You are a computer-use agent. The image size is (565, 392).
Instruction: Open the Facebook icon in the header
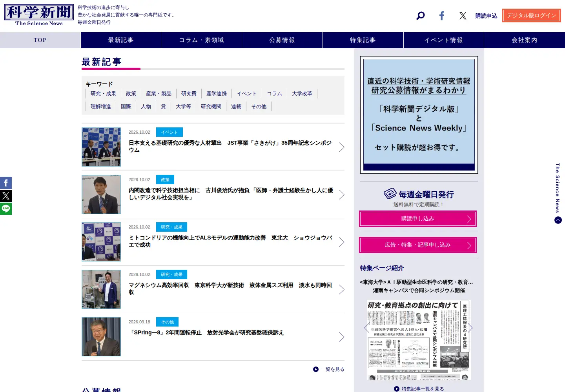442,16
